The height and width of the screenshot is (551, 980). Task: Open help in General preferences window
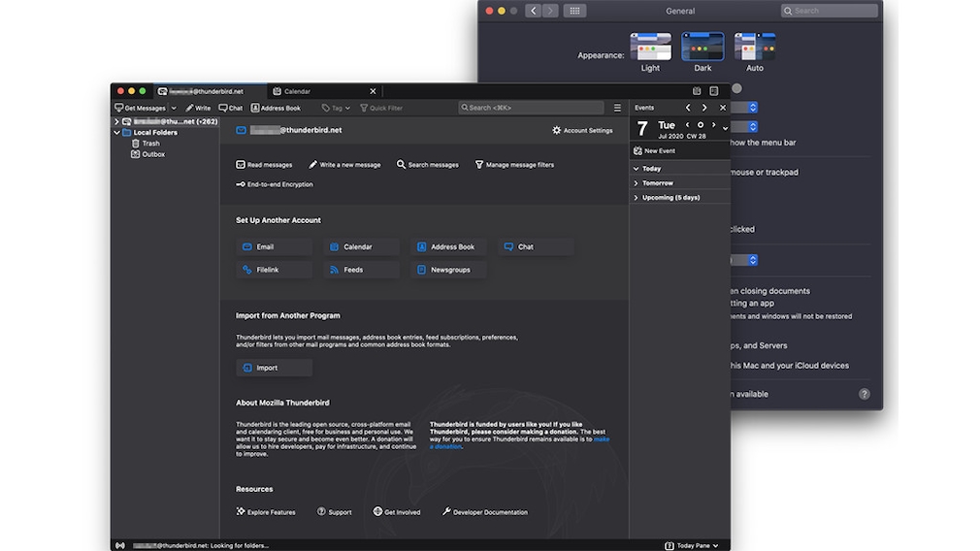[x=864, y=394]
